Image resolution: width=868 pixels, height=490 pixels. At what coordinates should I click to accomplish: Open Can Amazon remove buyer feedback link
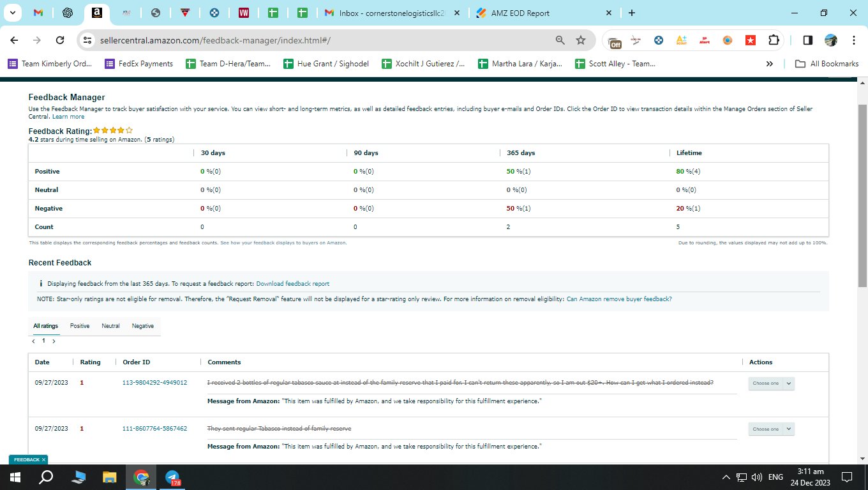(x=619, y=299)
